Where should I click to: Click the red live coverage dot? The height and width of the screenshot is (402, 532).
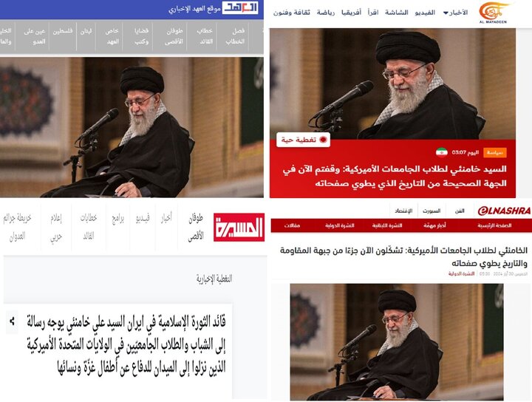pyautogui.click(x=323, y=140)
